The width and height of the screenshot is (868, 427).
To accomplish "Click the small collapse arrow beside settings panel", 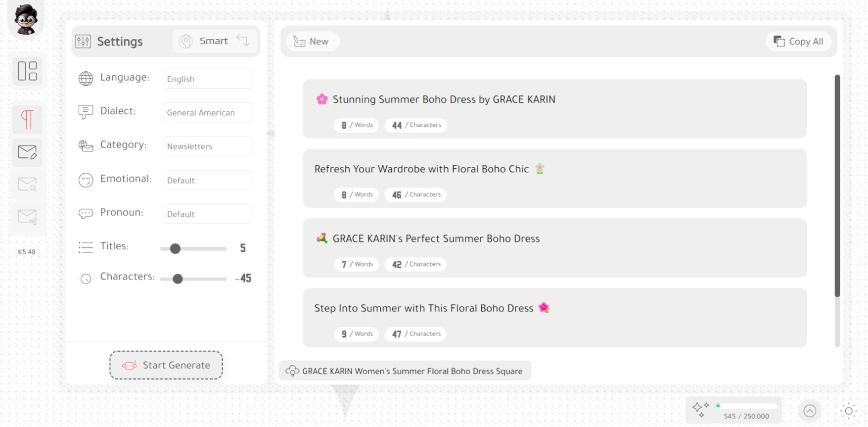I will 271,133.
